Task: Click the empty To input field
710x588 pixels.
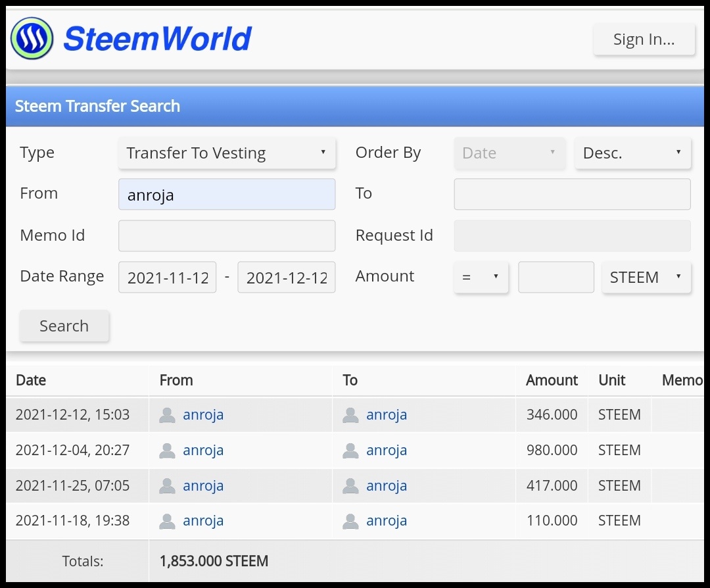Action: click(573, 194)
